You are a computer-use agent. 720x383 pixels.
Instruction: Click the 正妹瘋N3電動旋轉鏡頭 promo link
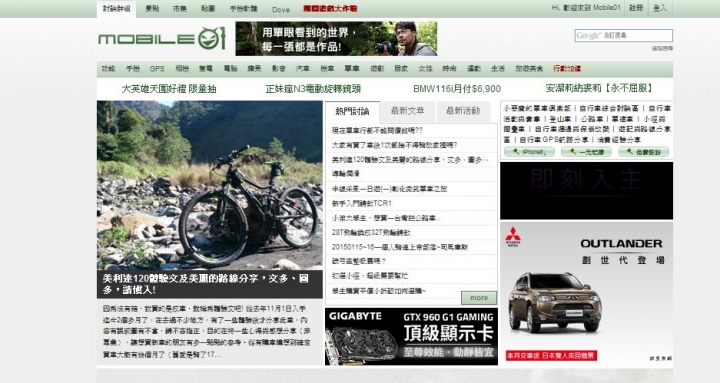point(313,89)
